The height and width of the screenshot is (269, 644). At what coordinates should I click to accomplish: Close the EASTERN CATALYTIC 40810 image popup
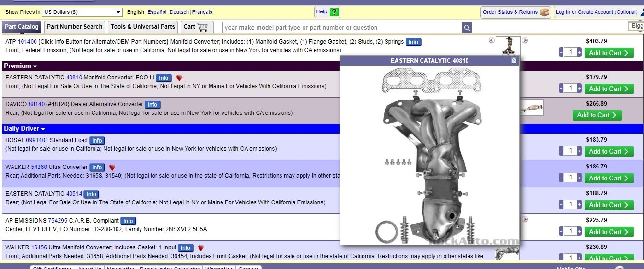click(x=514, y=60)
